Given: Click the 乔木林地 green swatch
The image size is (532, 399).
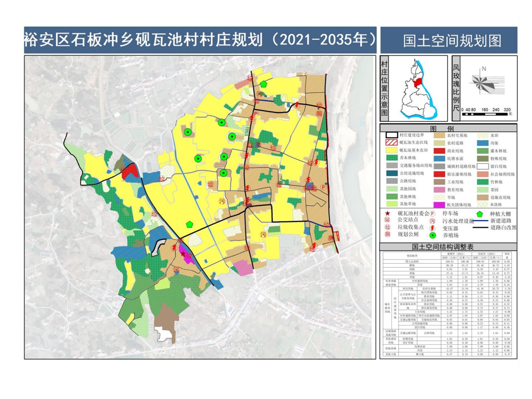Looking at the screenshot, I should (x=392, y=158).
